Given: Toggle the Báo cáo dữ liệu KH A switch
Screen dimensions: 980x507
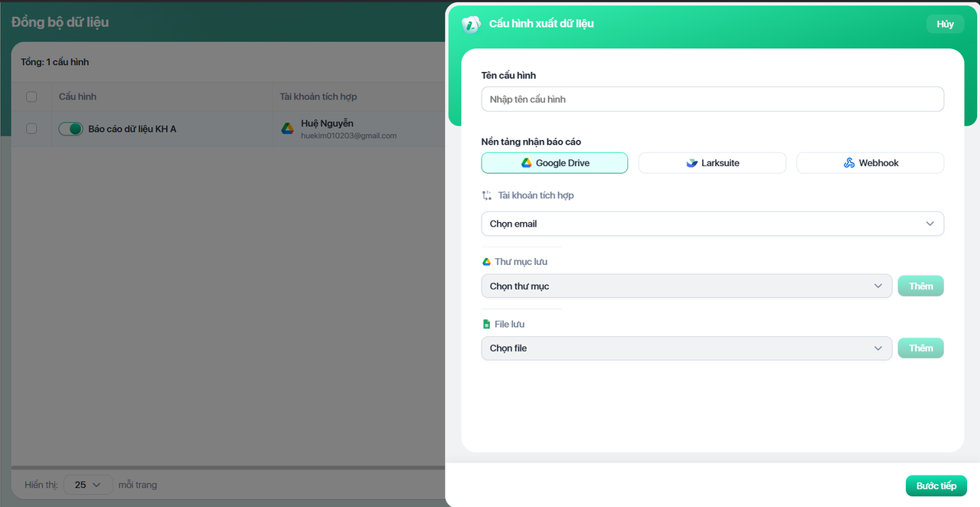Looking at the screenshot, I should [x=70, y=129].
